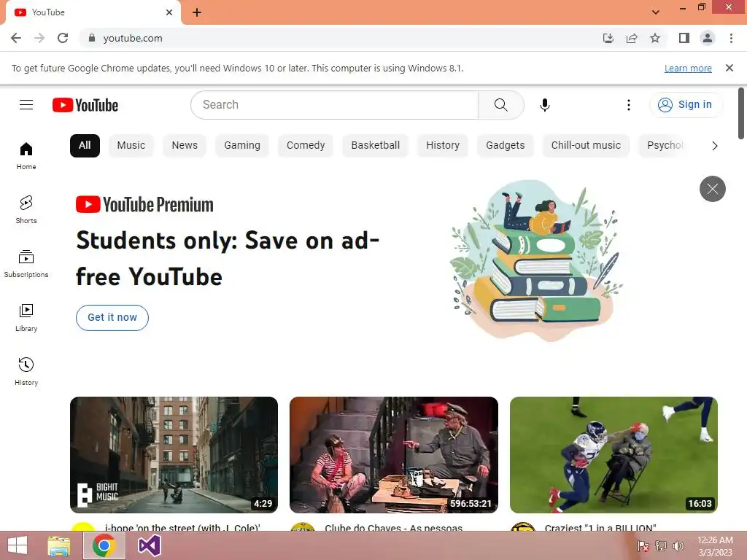The image size is (747, 560).
Task: Open the Clube do Chaves video thumbnail
Action: pos(393,455)
